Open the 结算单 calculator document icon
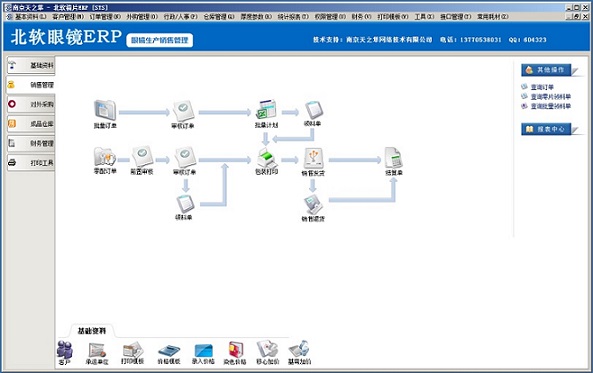 (x=394, y=158)
